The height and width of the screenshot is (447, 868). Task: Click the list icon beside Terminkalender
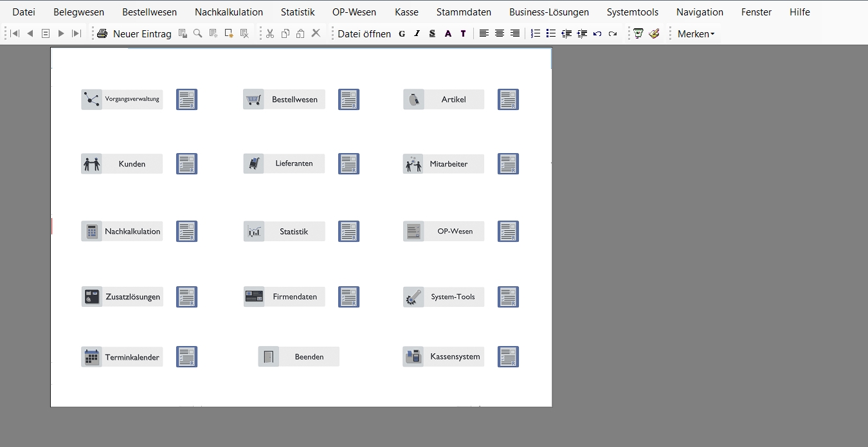[186, 356]
